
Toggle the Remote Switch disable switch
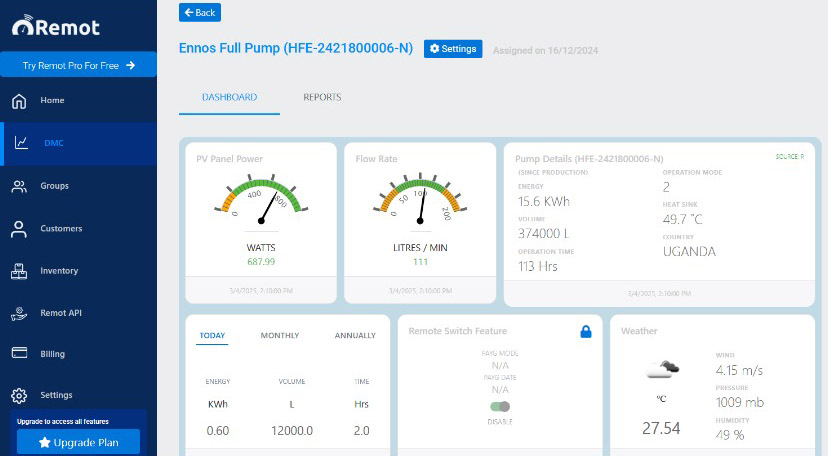(500, 406)
